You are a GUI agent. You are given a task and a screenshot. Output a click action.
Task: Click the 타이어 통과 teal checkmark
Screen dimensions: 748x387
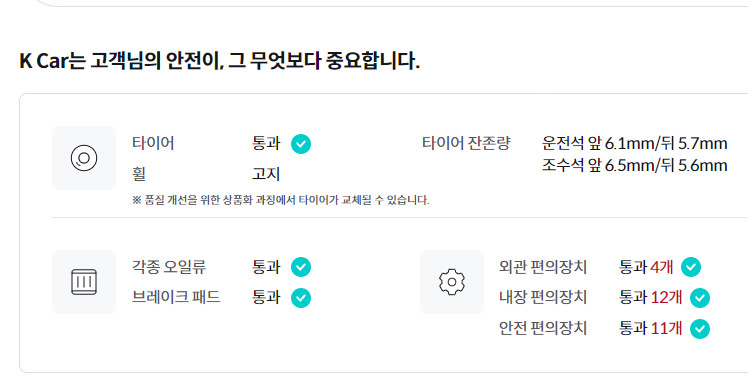(301, 144)
